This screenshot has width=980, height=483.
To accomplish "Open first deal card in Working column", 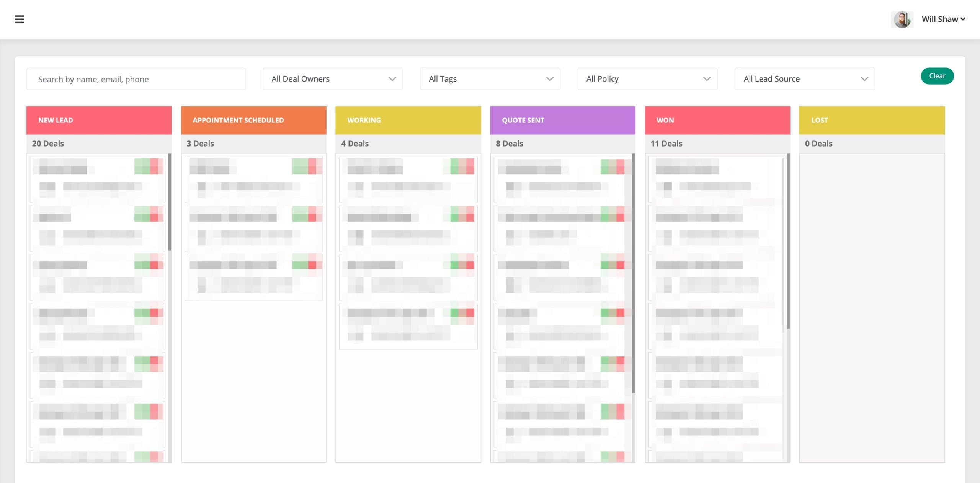I will pyautogui.click(x=408, y=179).
